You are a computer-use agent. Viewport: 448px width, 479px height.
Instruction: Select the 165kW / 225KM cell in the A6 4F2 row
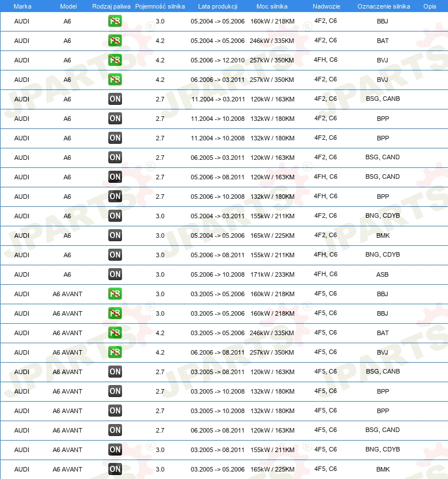point(272,235)
